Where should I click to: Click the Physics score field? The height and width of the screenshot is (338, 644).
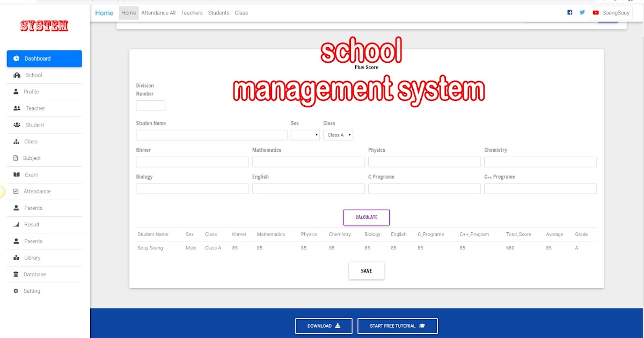(425, 162)
